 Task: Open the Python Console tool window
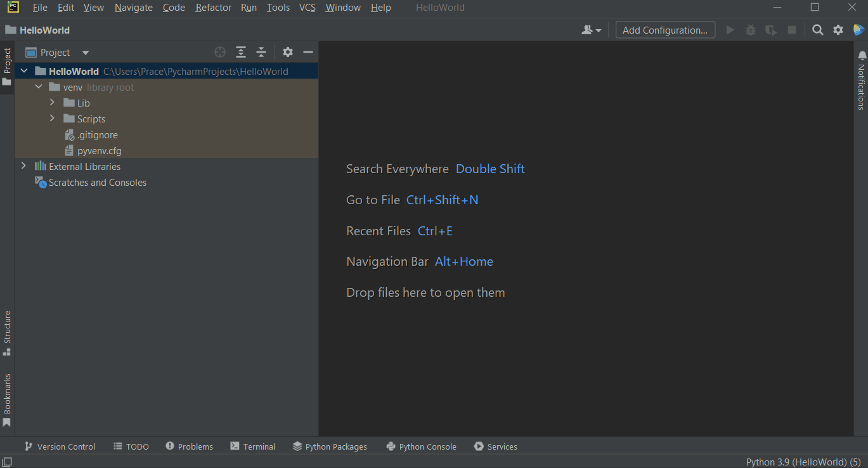point(421,446)
